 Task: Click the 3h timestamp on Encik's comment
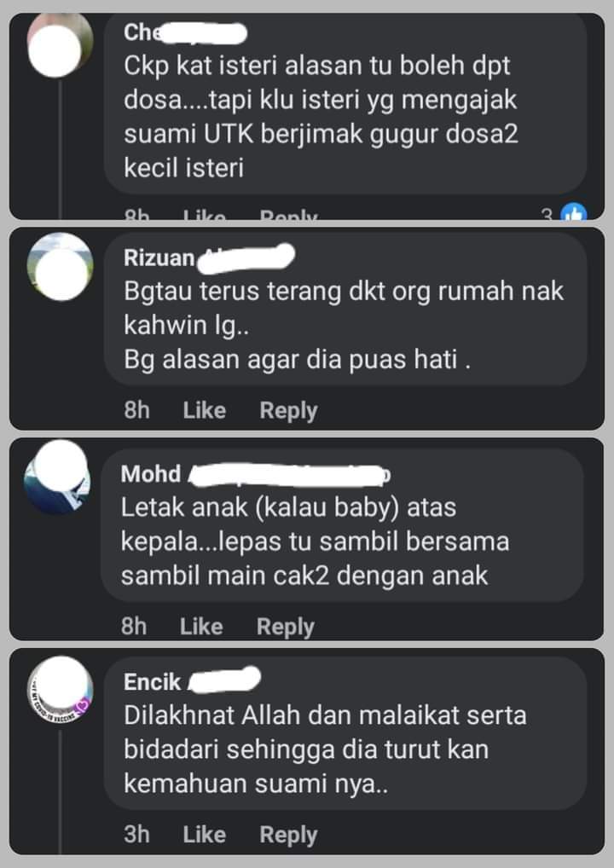pos(136,835)
